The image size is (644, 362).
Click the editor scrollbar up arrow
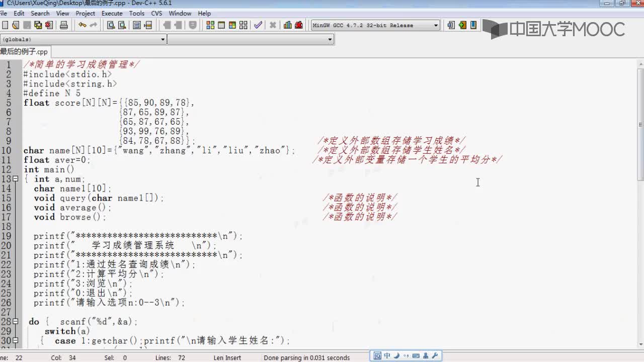(640, 63)
